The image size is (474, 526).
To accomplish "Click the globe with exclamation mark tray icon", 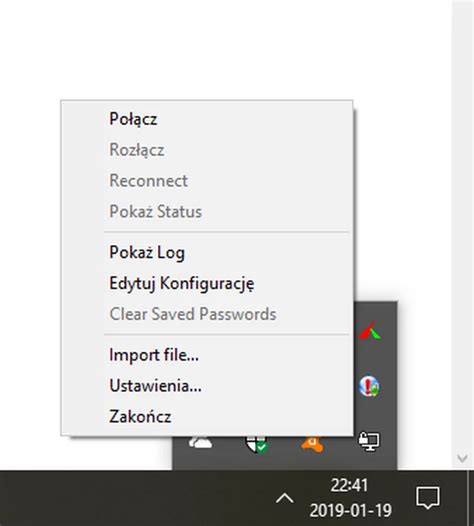I will [x=369, y=387].
